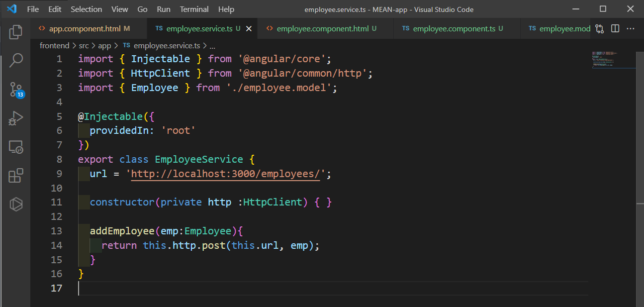This screenshot has height=307, width=644.
Task: Click the src breadcrumb segment
Action: [x=84, y=46]
